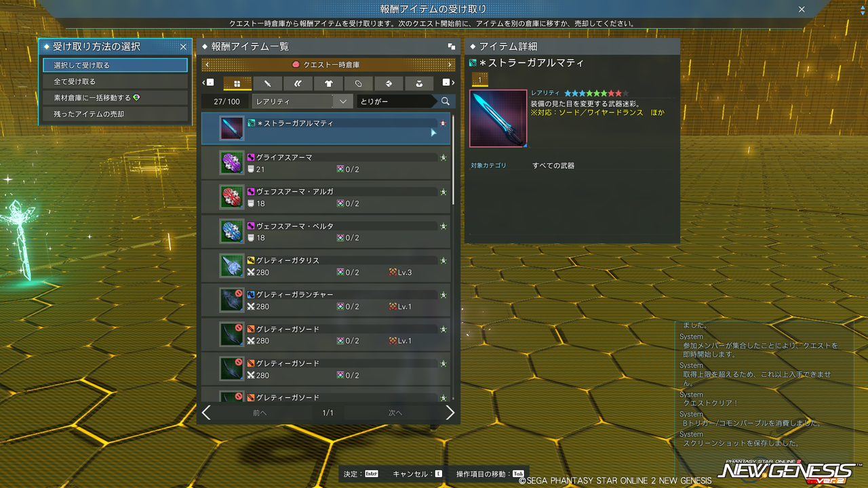Viewport: 868px width, 488px height.
Task: Select the all-items category tab
Action: [x=237, y=83]
